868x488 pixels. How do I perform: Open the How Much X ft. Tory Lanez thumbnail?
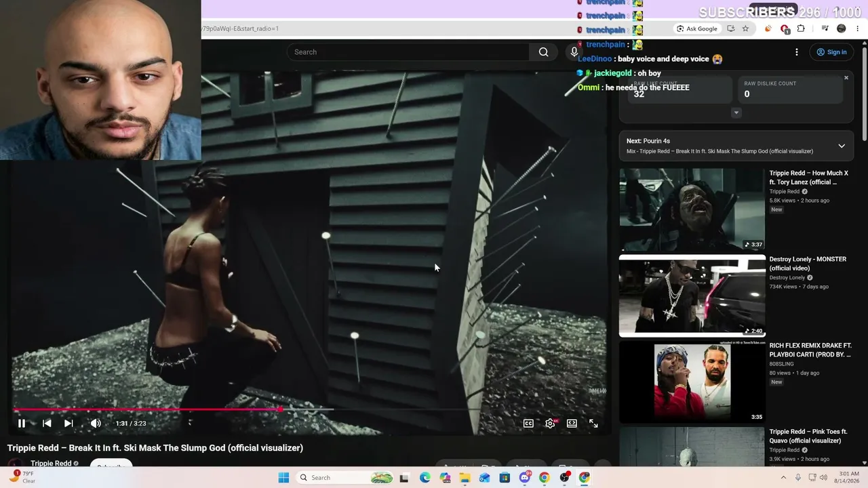pos(692,209)
